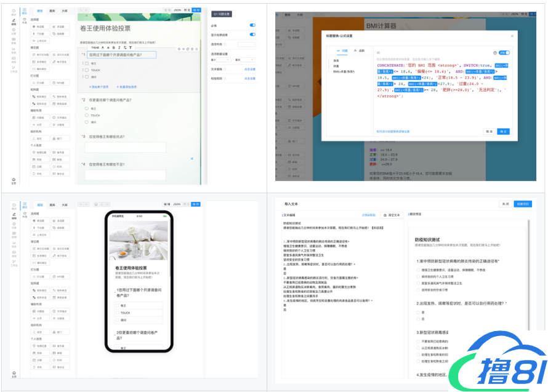Select the TDUCK radio option in question 2
The image size is (548, 392).
pos(87,115)
